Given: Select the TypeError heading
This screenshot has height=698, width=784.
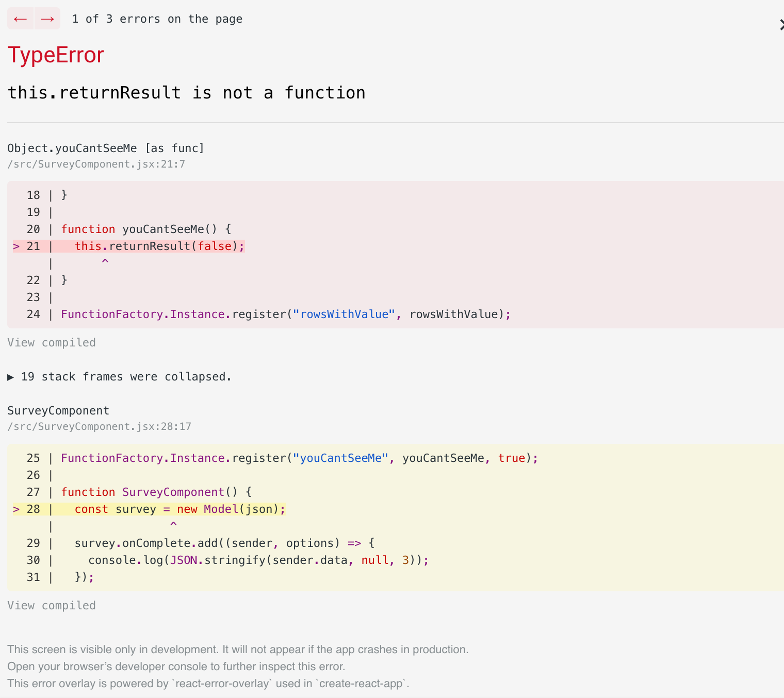Looking at the screenshot, I should (55, 55).
